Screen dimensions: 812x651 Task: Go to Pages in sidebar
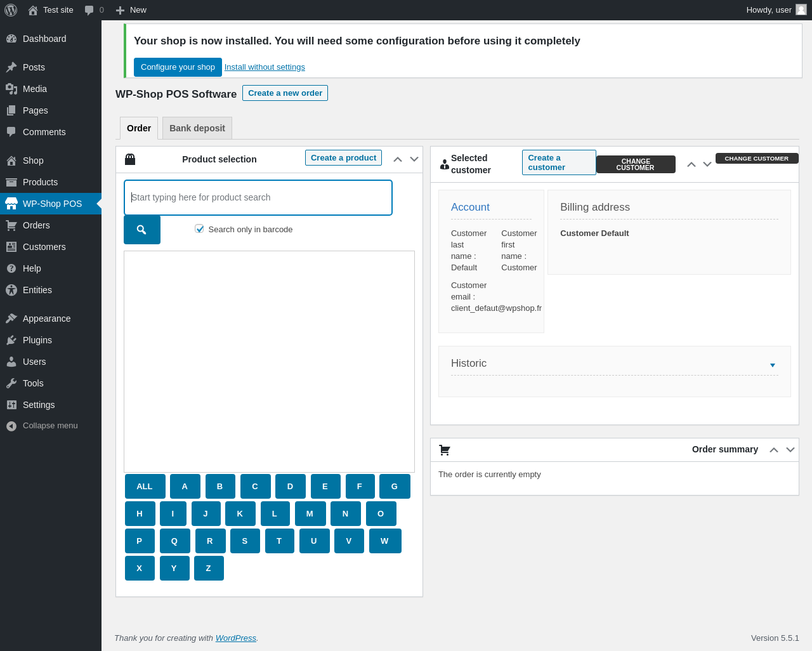[x=51, y=110]
